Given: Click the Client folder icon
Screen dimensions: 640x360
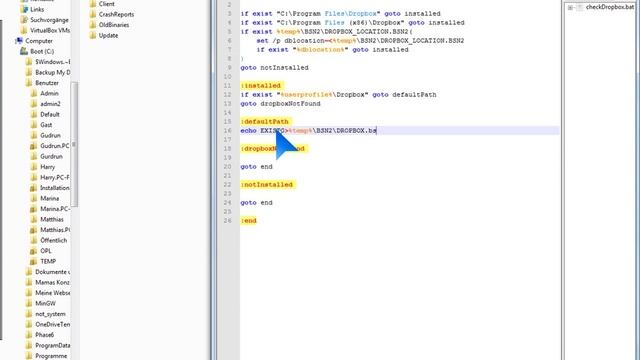Looking at the screenshot, I should coord(93,4).
